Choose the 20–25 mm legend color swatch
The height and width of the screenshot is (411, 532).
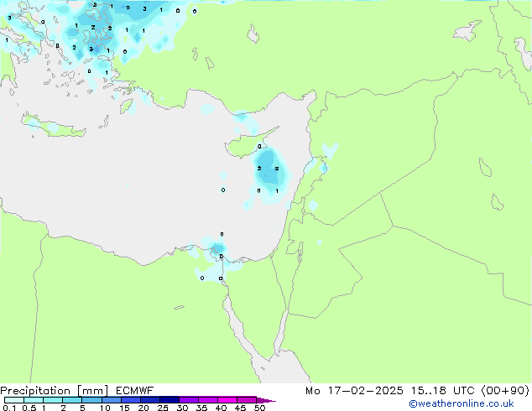pos(149,400)
